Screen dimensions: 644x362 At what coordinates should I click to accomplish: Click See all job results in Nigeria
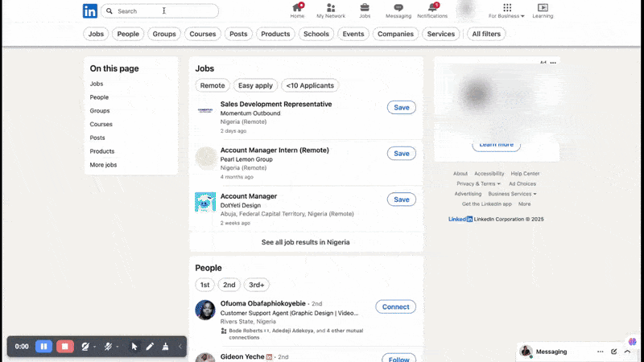[306, 242]
